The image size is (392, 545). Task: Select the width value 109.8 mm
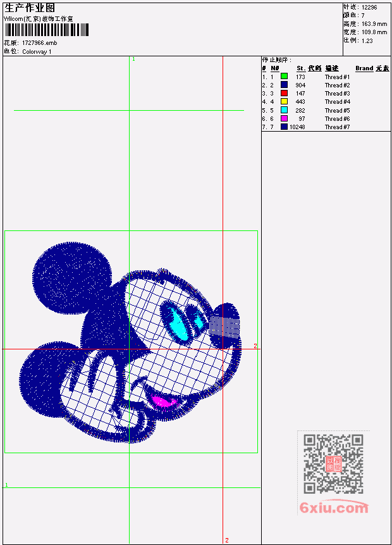point(374,32)
